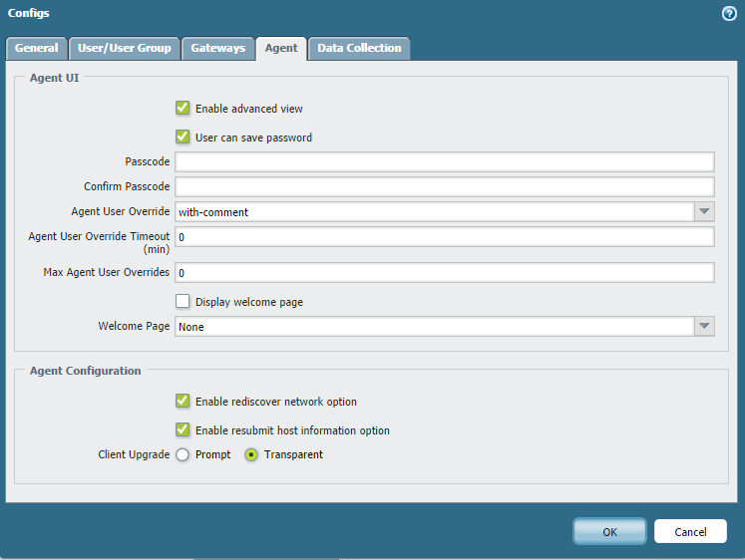Expand the Welcome Page dropdown arrow
This screenshot has width=745, height=560.
click(x=704, y=326)
